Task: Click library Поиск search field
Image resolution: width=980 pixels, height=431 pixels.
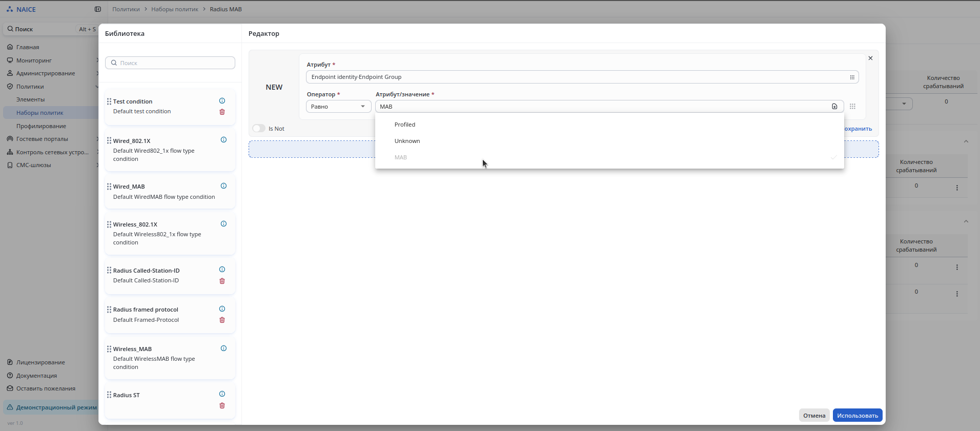Action: pyautogui.click(x=170, y=63)
